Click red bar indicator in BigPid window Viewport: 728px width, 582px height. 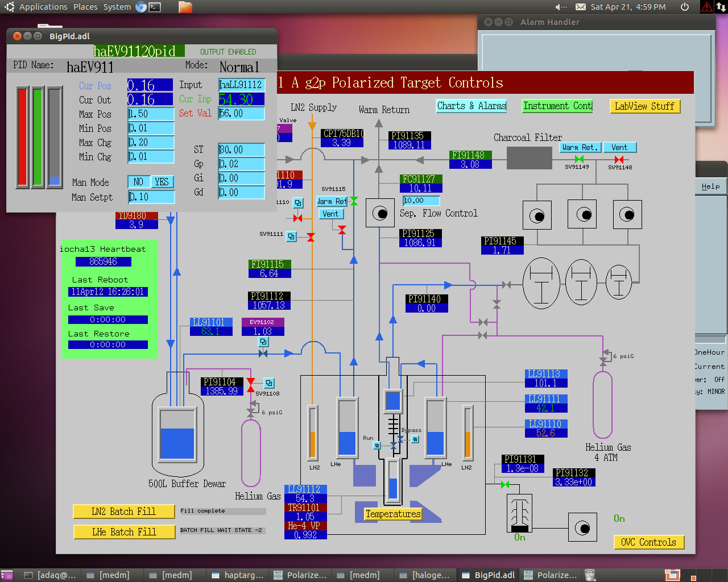23,136
